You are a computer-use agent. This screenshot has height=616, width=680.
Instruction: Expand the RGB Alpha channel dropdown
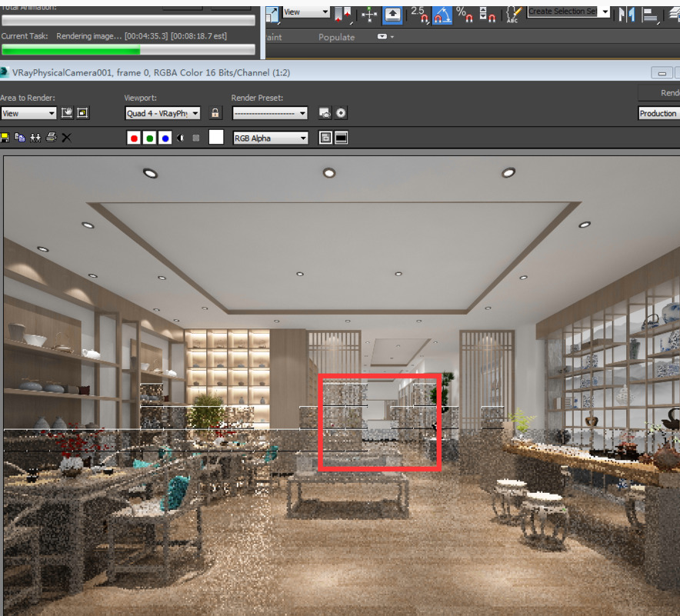tap(270, 138)
